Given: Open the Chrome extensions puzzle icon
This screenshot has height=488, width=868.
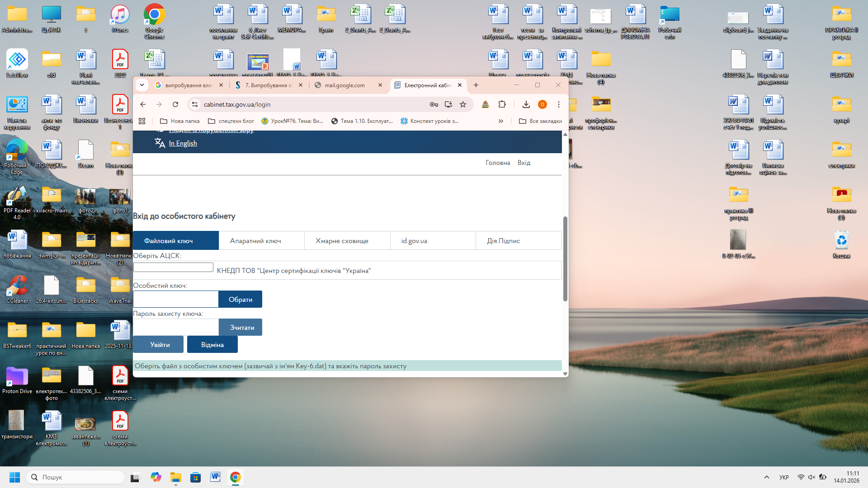Looking at the screenshot, I should click(502, 104).
